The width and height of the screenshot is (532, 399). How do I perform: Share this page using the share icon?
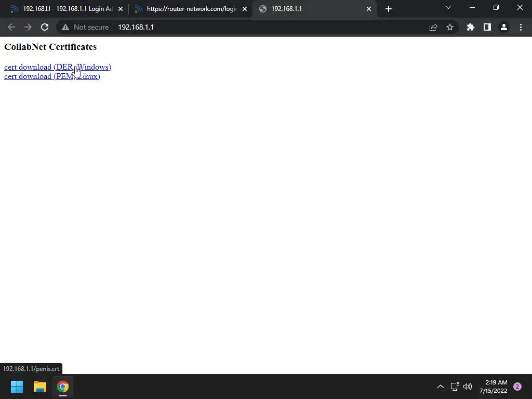[x=433, y=27]
